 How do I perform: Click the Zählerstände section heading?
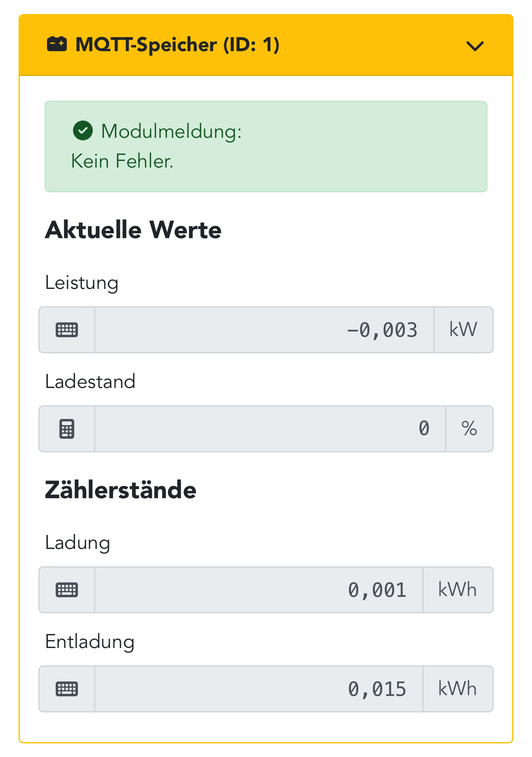pyautogui.click(x=120, y=490)
